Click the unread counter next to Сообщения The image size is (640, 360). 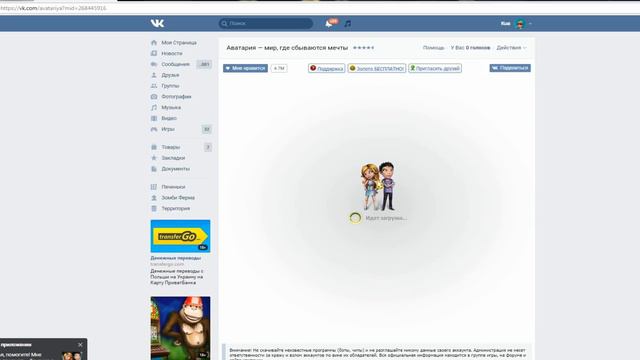204,64
